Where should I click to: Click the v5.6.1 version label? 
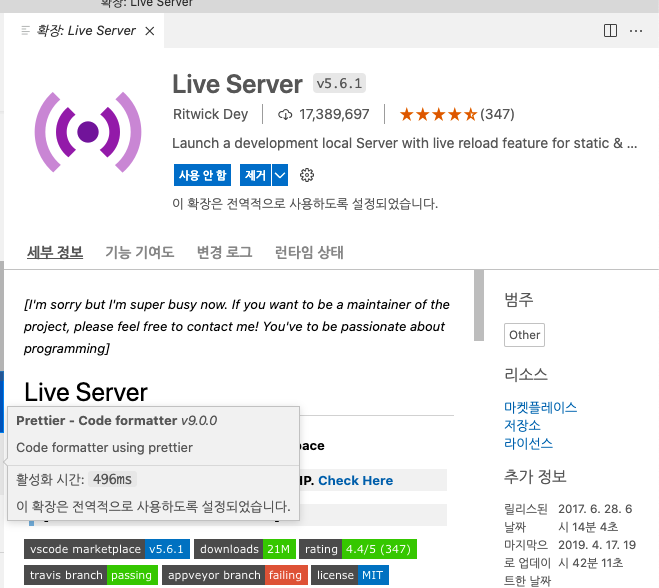339,83
